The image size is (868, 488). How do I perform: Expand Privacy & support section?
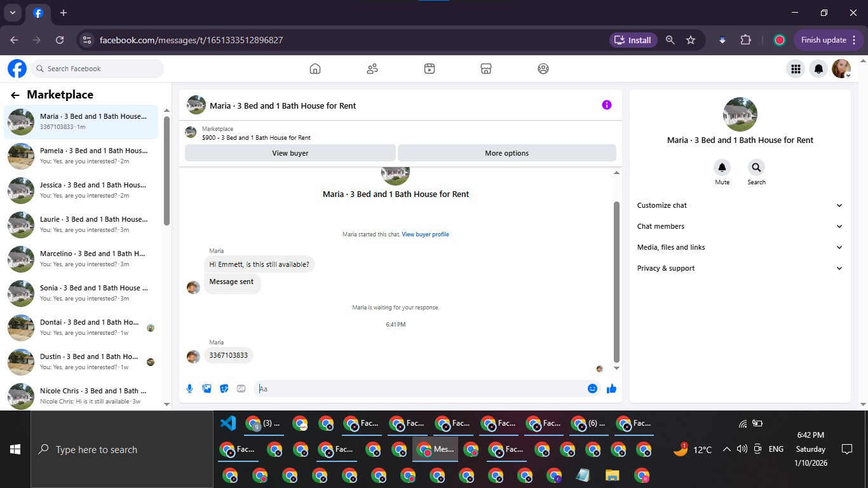coord(740,268)
